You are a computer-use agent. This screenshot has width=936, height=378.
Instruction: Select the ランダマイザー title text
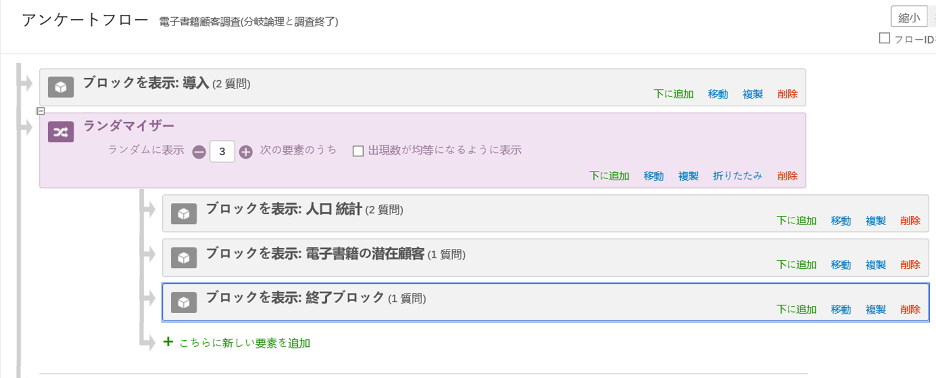pos(129,126)
